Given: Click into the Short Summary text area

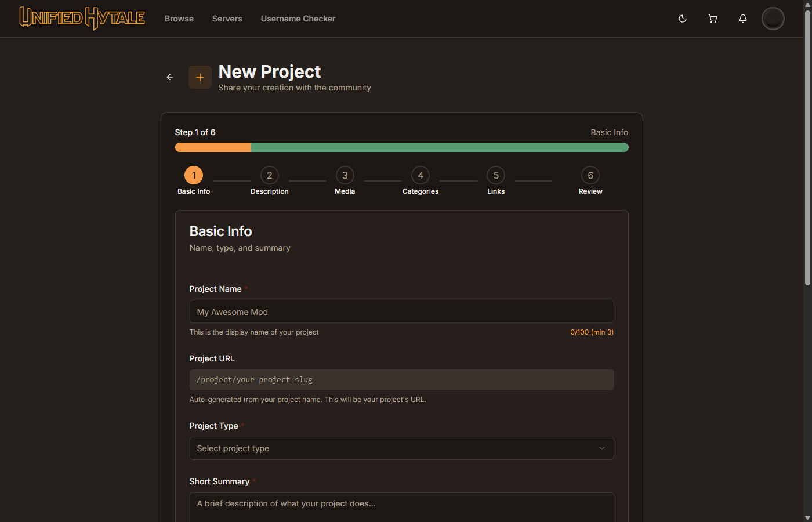Looking at the screenshot, I should pyautogui.click(x=401, y=506).
